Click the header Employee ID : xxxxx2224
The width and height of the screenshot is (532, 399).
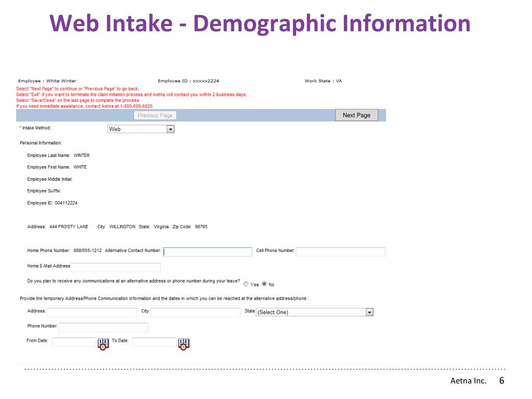click(x=188, y=81)
